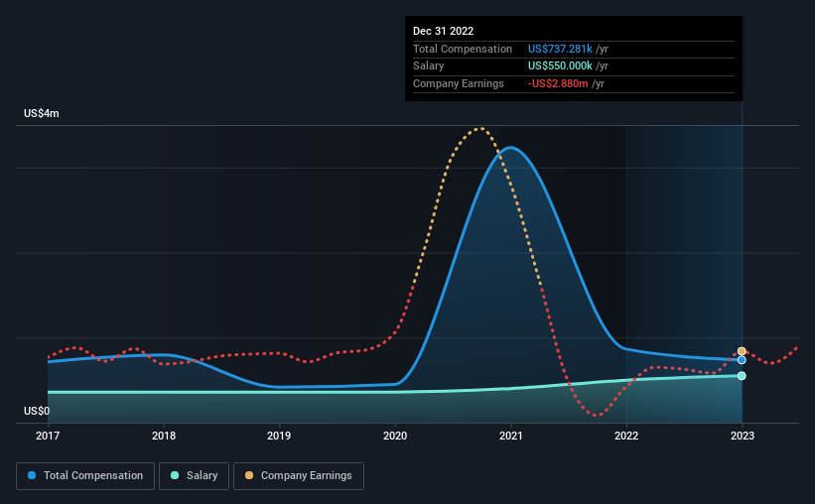Toggle the Company Earnings legend button

299,476
